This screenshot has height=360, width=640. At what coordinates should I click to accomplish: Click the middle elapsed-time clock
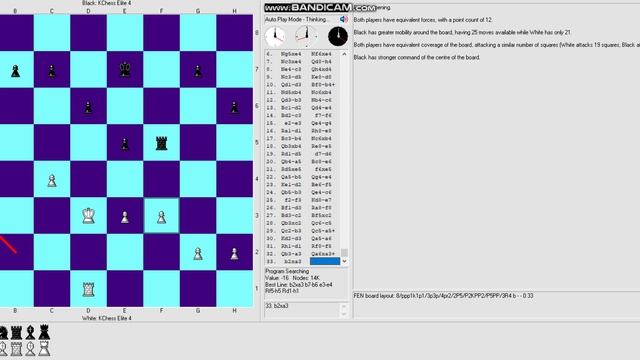pyautogui.click(x=306, y=37)
